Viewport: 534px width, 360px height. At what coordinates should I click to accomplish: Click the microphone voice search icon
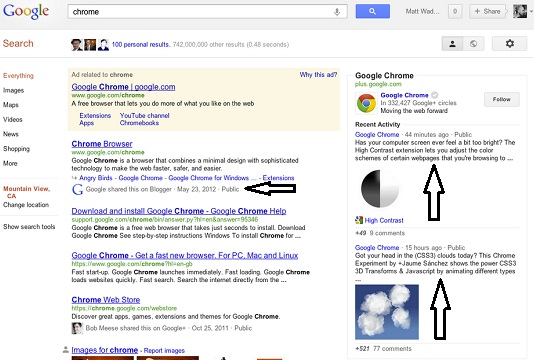(x=337, y=12)
